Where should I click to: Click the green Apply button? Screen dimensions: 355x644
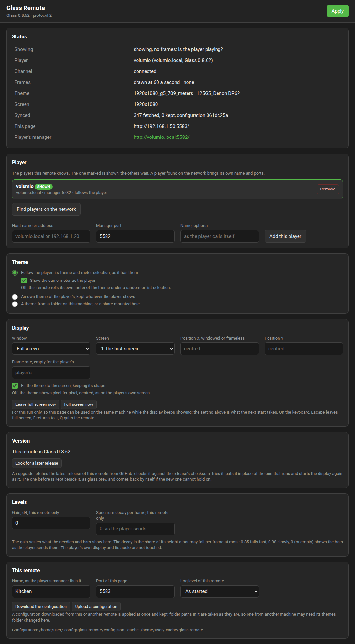point(338,11)
